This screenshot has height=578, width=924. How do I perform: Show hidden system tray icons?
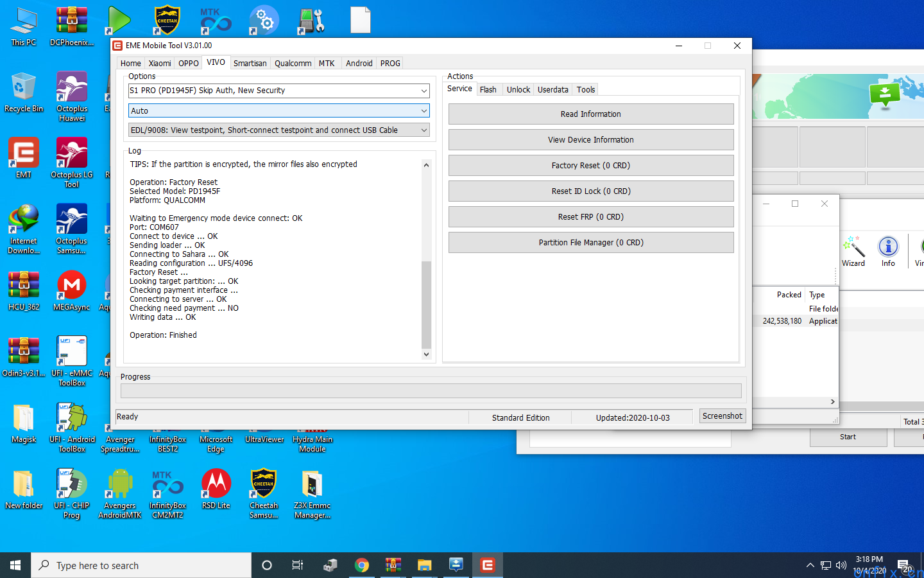coord(810,565)
